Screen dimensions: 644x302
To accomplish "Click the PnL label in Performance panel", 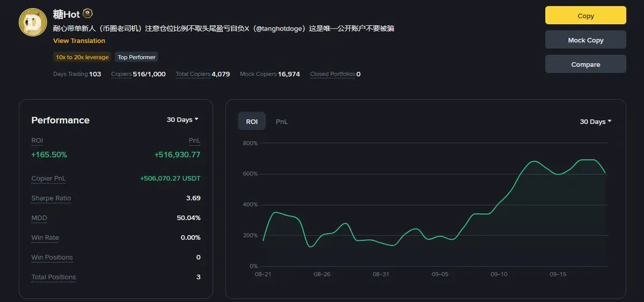I will coord(195,141).
